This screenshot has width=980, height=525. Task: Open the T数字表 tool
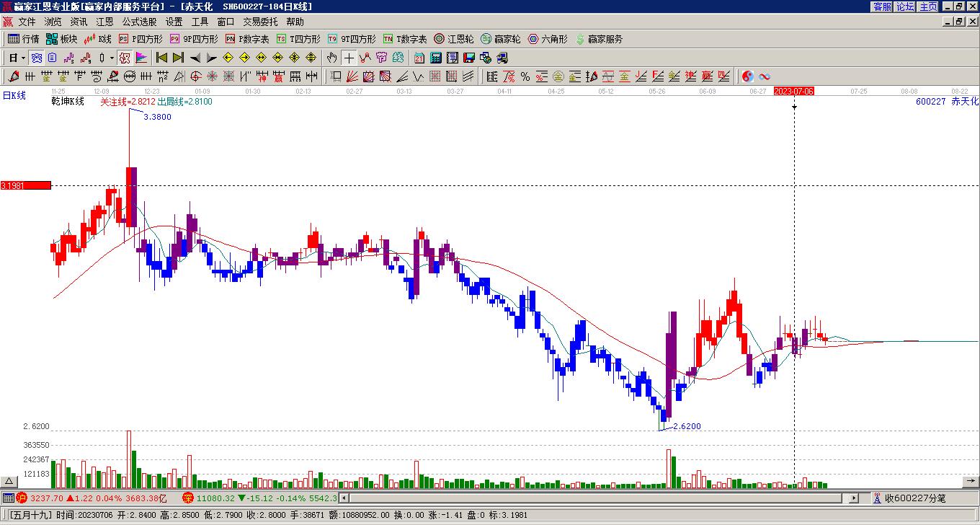pyautogui.click(x=405, y=39)
